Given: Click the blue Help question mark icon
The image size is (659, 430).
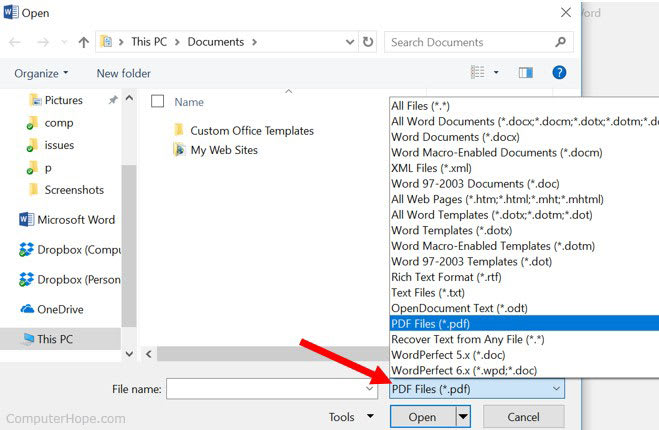Looking at the screenshot, I should click(559, 73).
